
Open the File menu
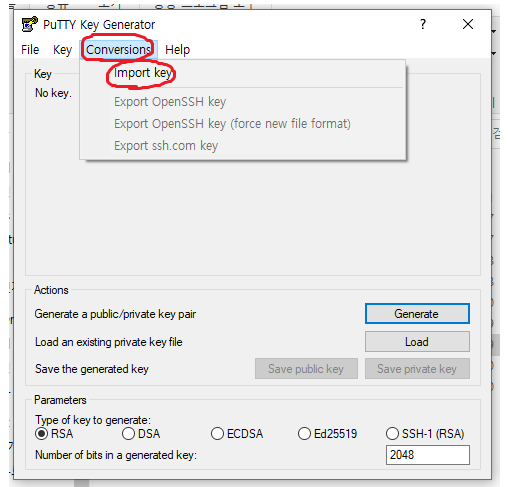(x=30, y=50)
